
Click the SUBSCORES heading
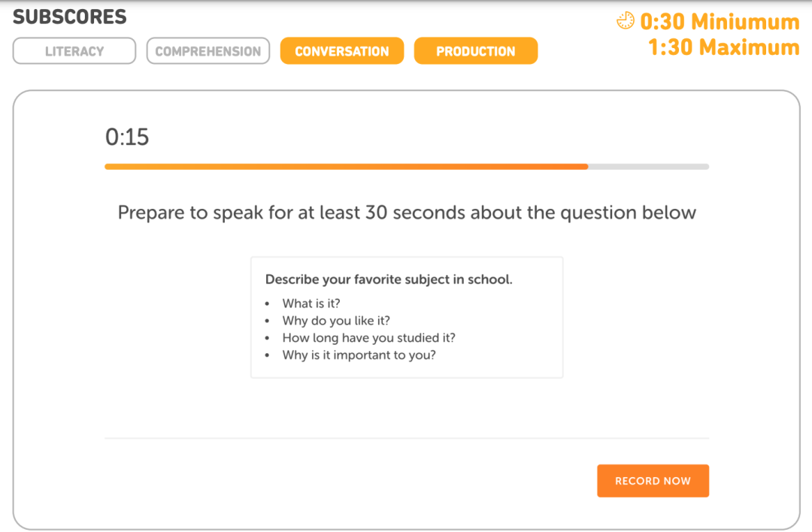[70, 17]
